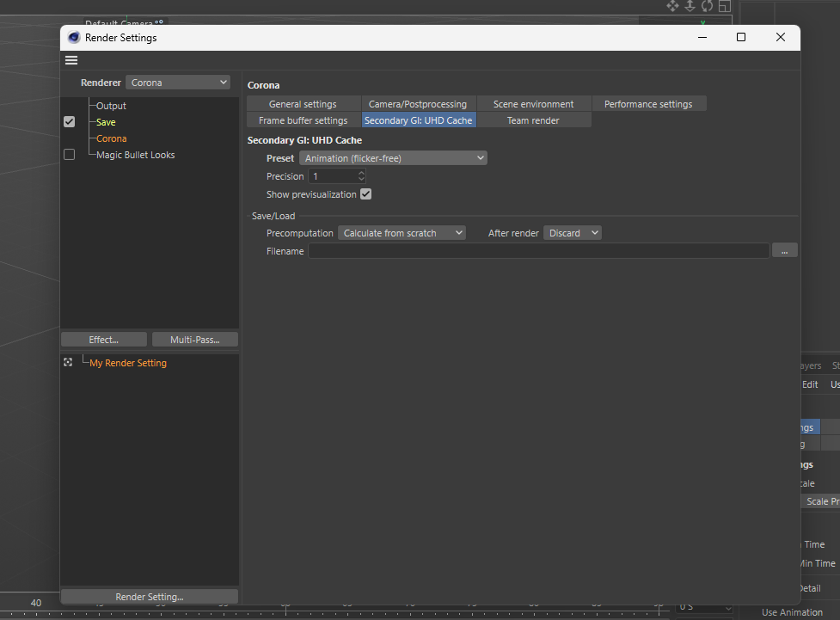The image size is (840, 620).
Task: Click Edit menu in background panel
Action: tap(810, 384)
